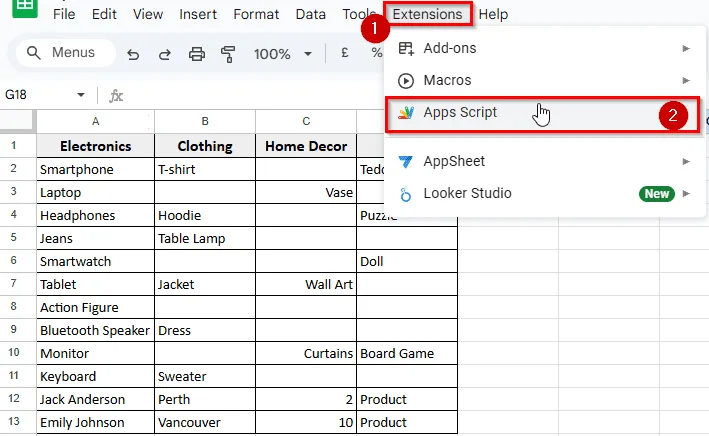Choose Apps Script from Extensions menu
The image size is (709, 436).
coord(543,114)
